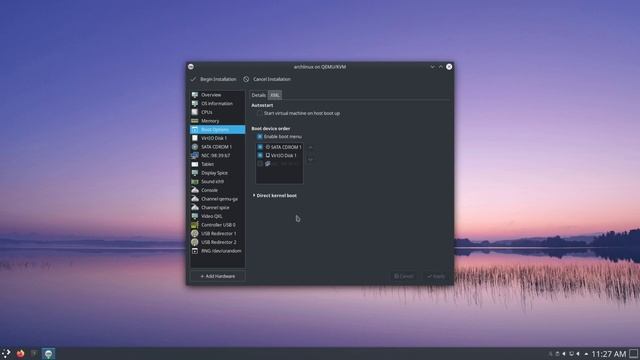
Task: Select the SATA CDROM 1 sidebar icon
Action: tap(195, 147)
